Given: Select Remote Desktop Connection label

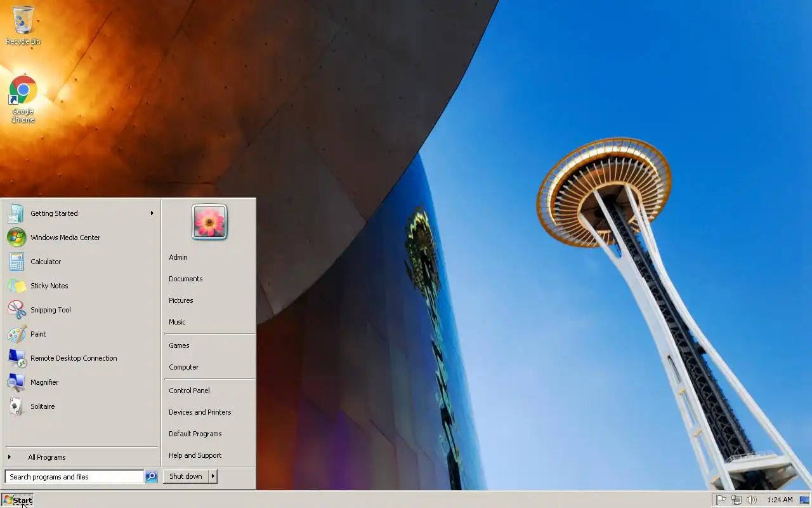Looking at the screenshot, I should [x=74, y=358].
